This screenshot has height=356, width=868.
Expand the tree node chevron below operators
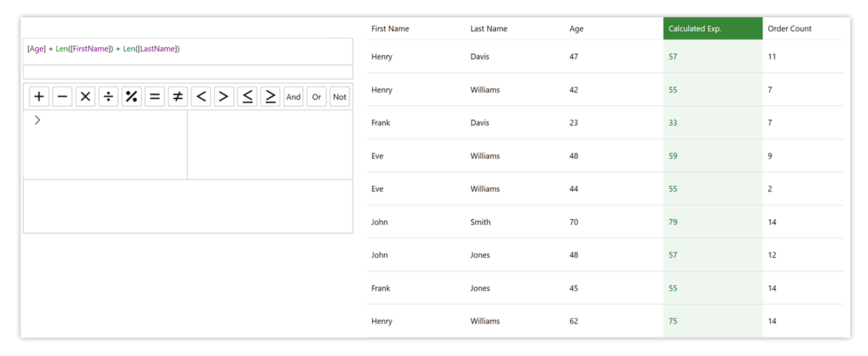pyautogui.click(x=37, y=120)
